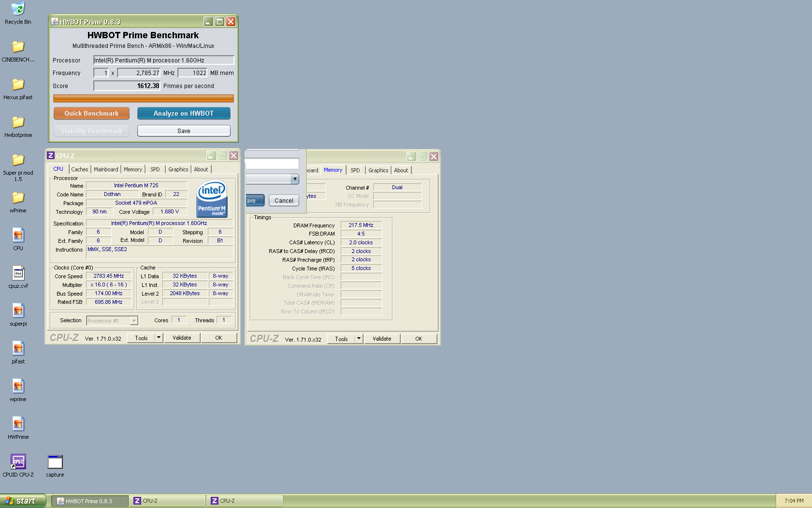Minimize the HWBOT Prime window
Screen dimensions: 812x508
208,21
